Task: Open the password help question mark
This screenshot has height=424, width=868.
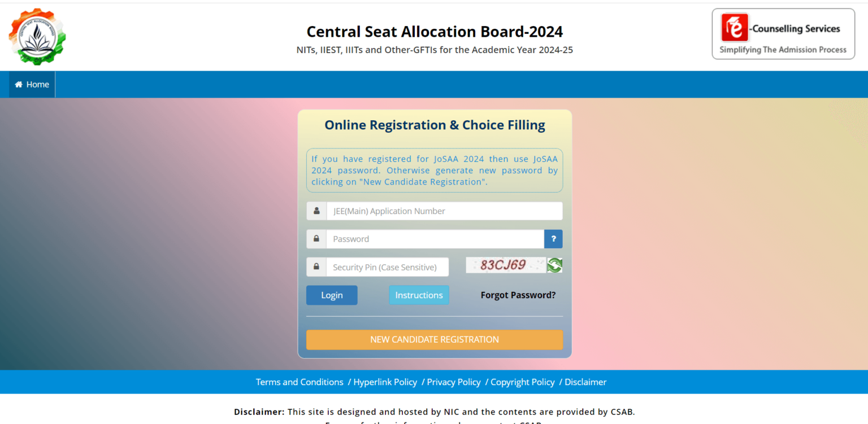Action: [553, 239]
